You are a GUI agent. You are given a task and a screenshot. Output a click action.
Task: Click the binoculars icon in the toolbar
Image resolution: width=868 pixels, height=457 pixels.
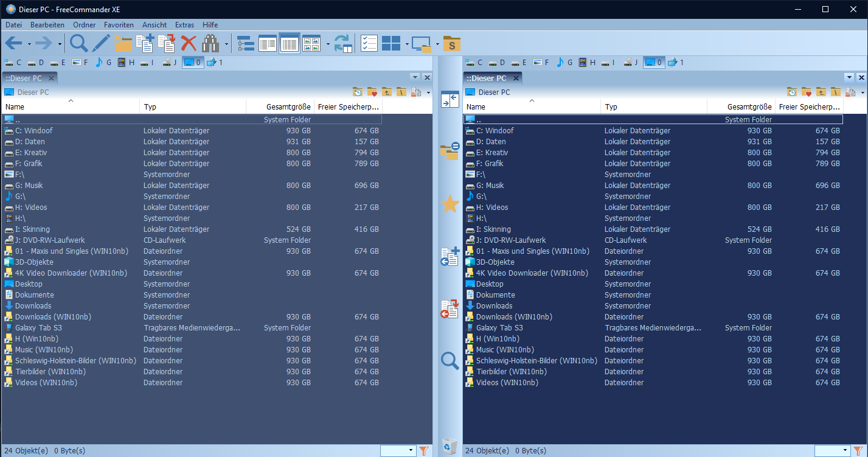(x=210, y=43)
